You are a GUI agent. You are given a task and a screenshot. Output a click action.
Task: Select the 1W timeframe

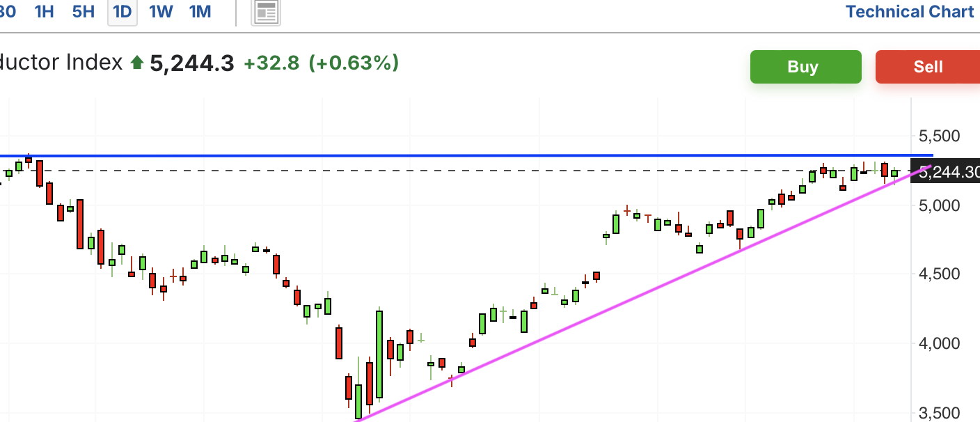[x=161, y=12]
